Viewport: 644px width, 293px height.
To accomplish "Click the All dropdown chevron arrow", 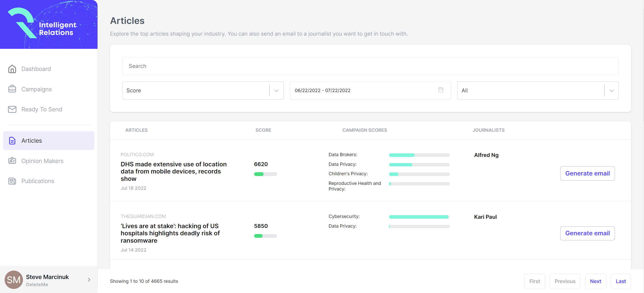I will [x=612, y=91].
